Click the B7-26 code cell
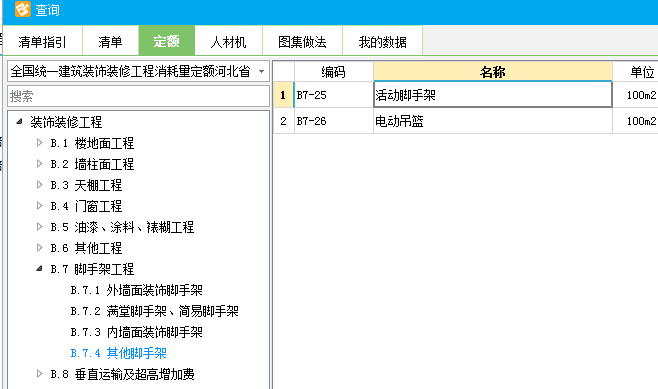658x389 pixels. pos(334,121)
